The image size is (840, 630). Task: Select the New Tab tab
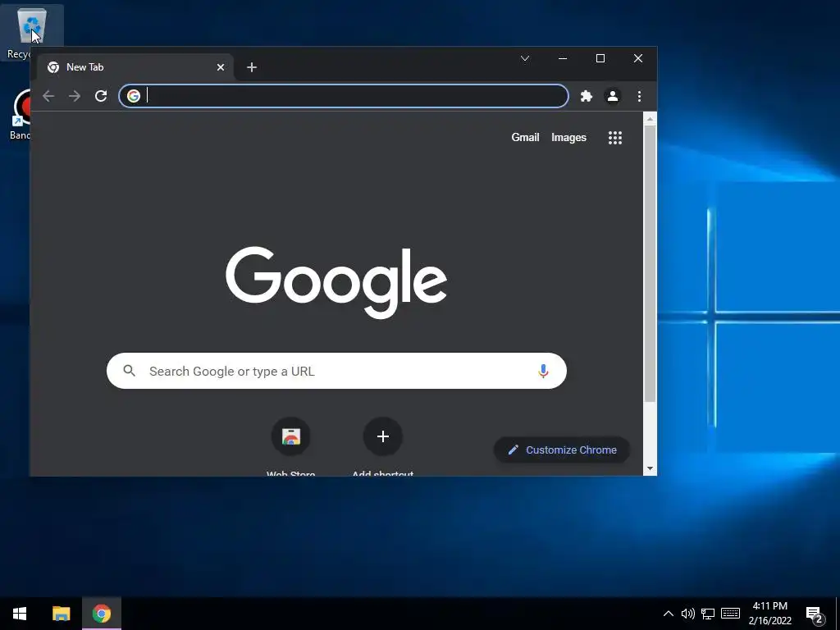135,67
